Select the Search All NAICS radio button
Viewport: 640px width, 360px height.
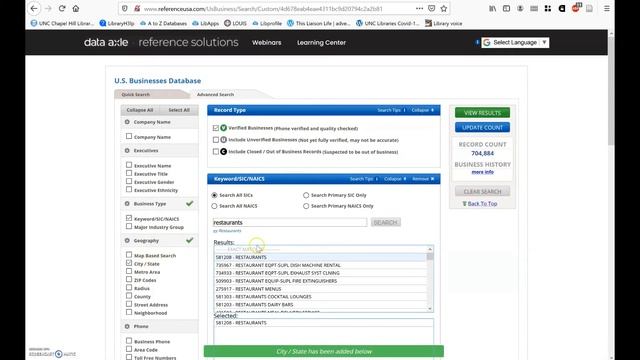point(214,206)
